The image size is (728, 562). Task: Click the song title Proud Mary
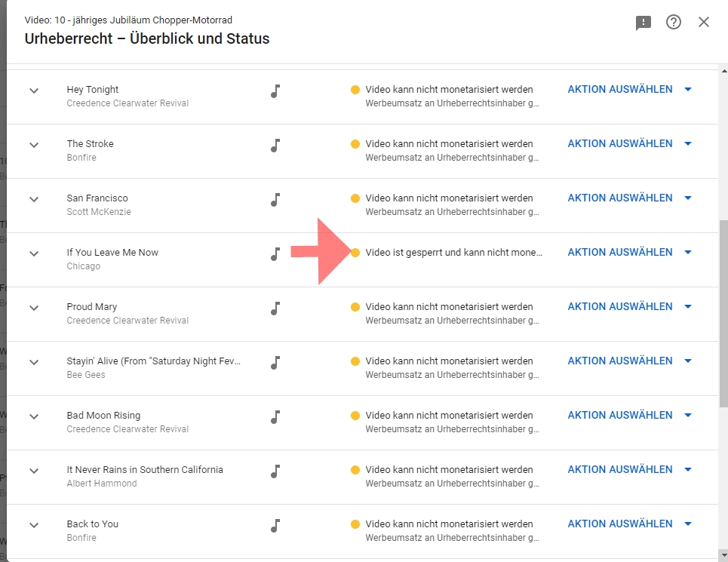pos(91,307)
